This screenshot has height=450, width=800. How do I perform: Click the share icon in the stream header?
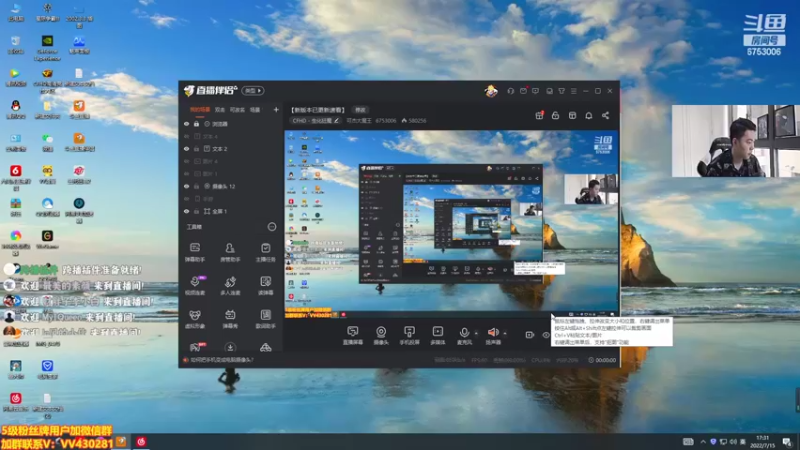coord(606,115)
